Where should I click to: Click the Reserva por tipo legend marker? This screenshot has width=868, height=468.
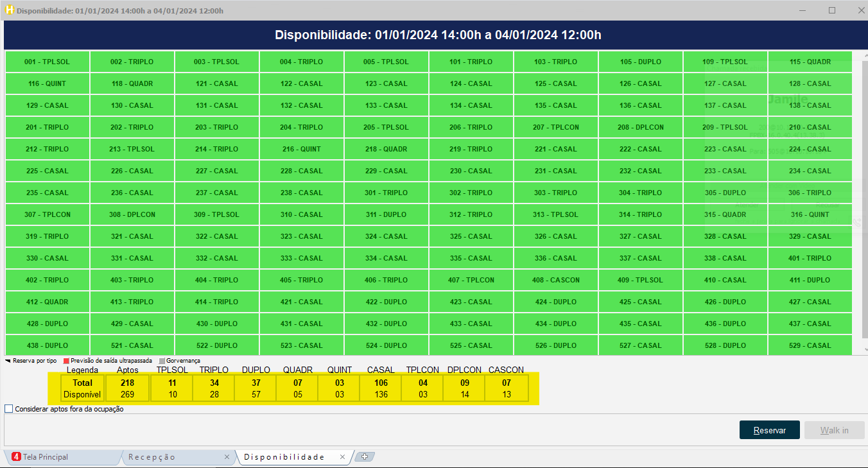coord(8,361)
